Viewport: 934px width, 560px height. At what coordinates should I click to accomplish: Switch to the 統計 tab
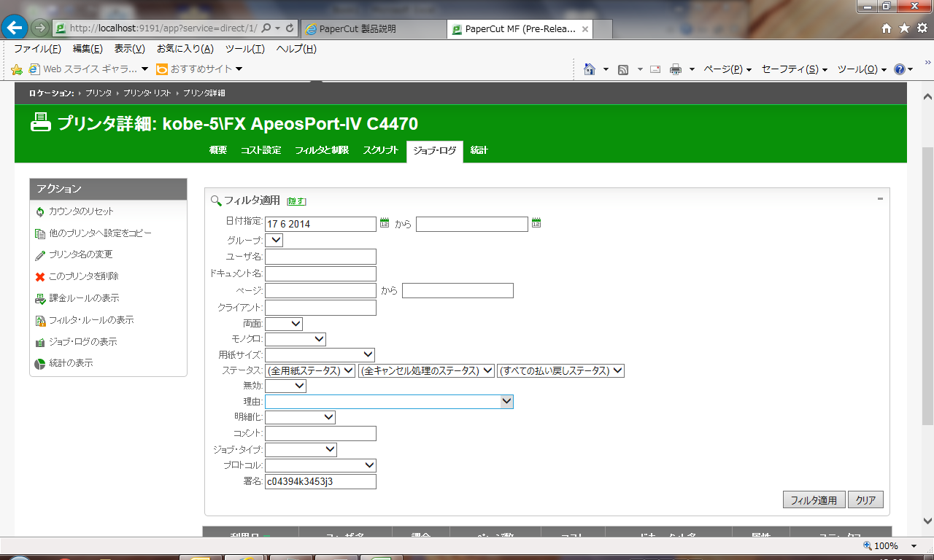[479, 150]
